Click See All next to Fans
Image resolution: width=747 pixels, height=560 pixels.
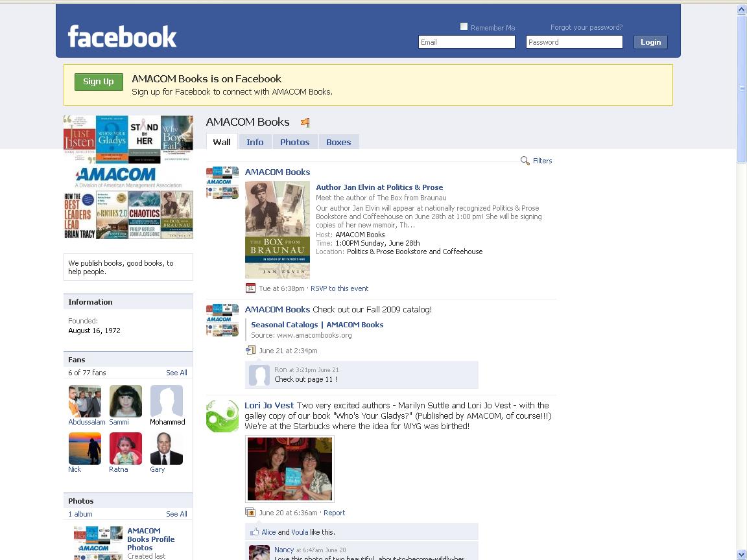[176, 373]
